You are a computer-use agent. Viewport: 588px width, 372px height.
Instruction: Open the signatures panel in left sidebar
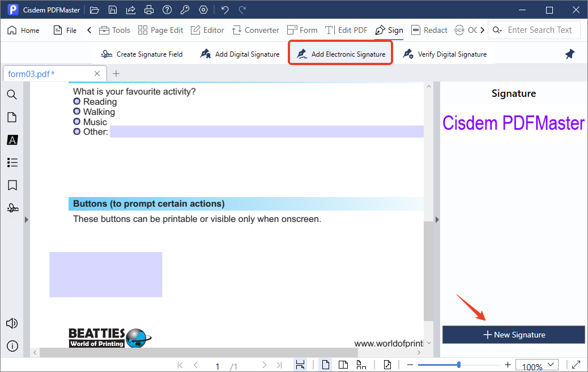(x=12, y=208)
